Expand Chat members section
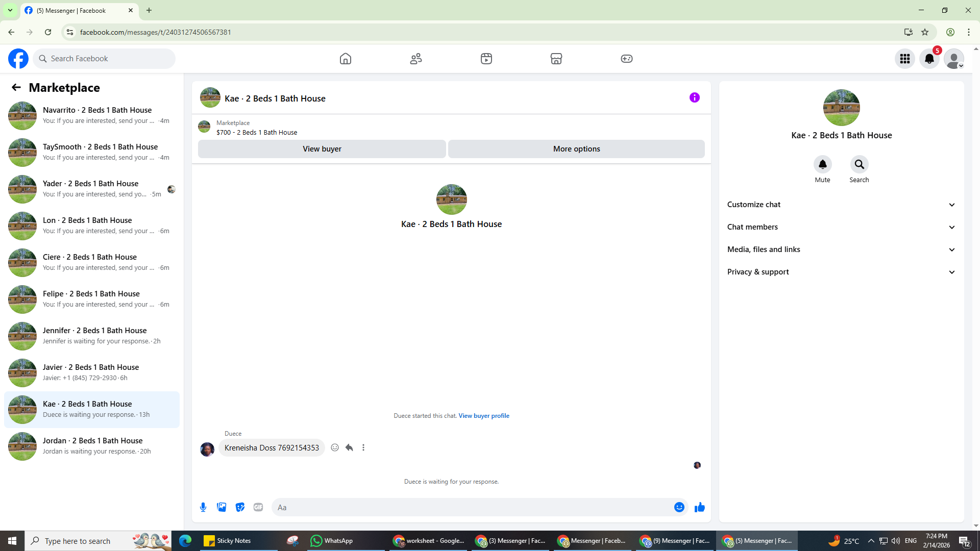 click(841, 227)
